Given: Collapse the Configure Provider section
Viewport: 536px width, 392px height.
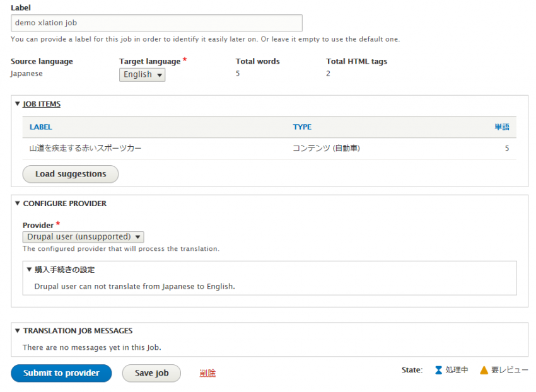Looking at the screenshot, I should (18, 204).
